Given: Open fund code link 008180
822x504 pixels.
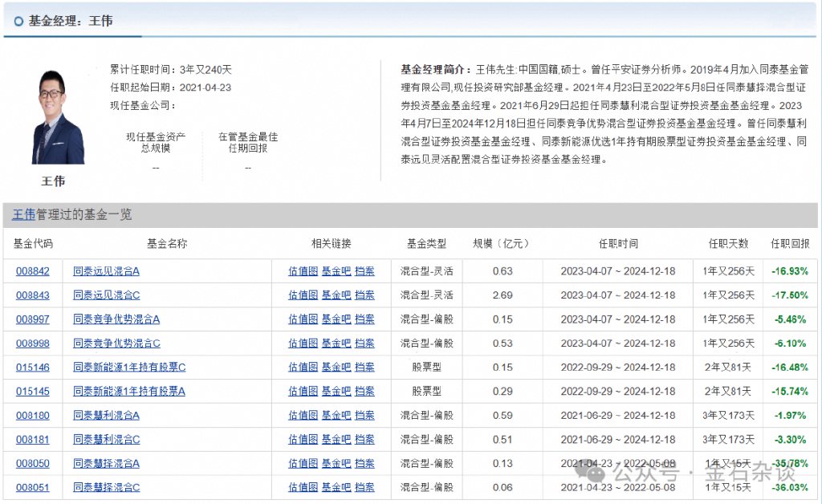Looking at the screenshot, I should [x=32, y=416].
